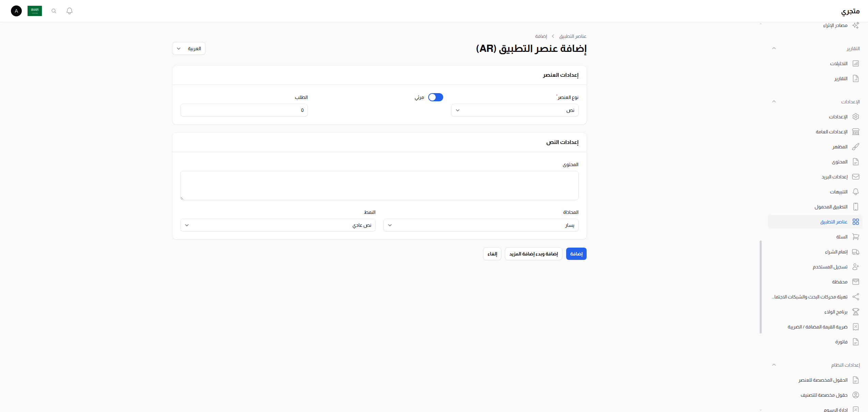Open the search icon in top bar
The height and width of the screenshot is (412, 868).
[53, 11]
